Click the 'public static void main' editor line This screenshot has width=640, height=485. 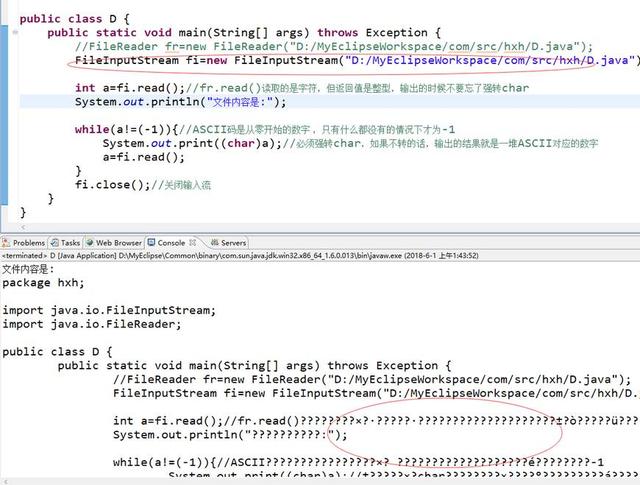click(244, 33)
